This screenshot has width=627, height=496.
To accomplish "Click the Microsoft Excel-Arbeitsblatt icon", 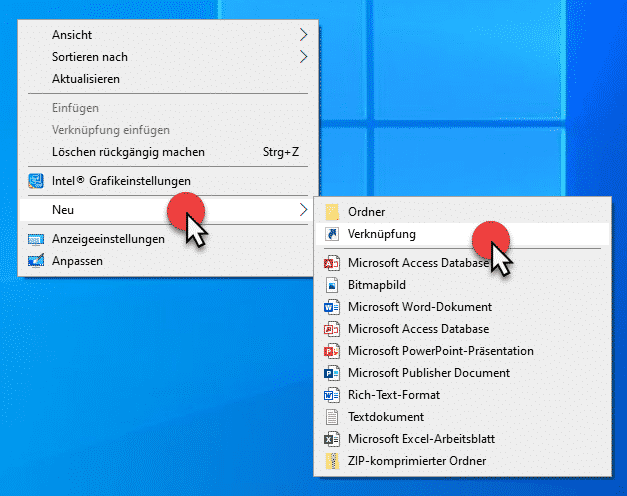I will click(x=332, y=439).
